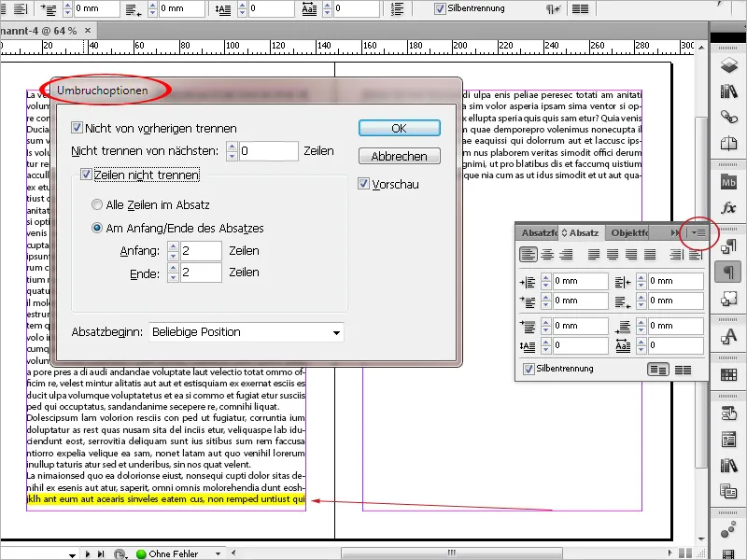Click the Abbrechen button
Viewport: 747px width, 560px height.
click(400, 156)
